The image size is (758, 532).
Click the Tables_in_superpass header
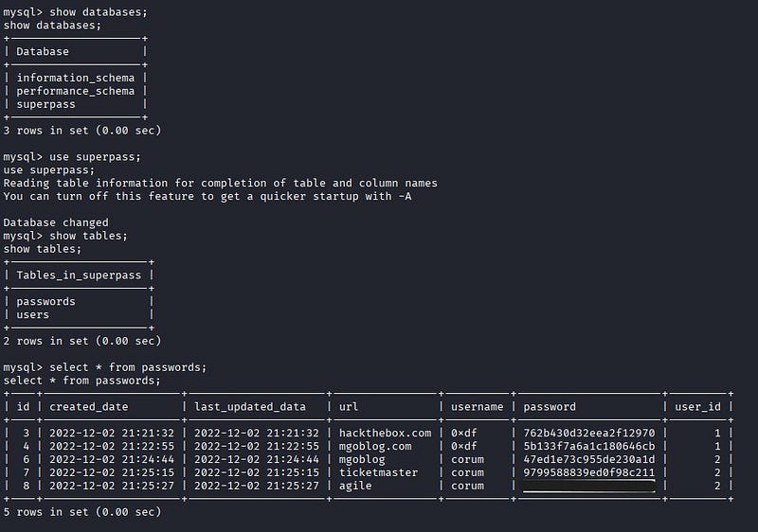(79, 275)
